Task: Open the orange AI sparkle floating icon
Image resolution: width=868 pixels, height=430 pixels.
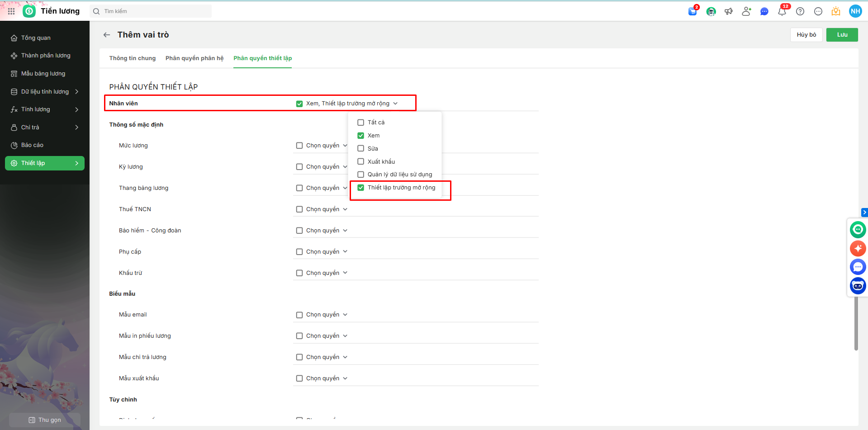Action: [858, 248]
